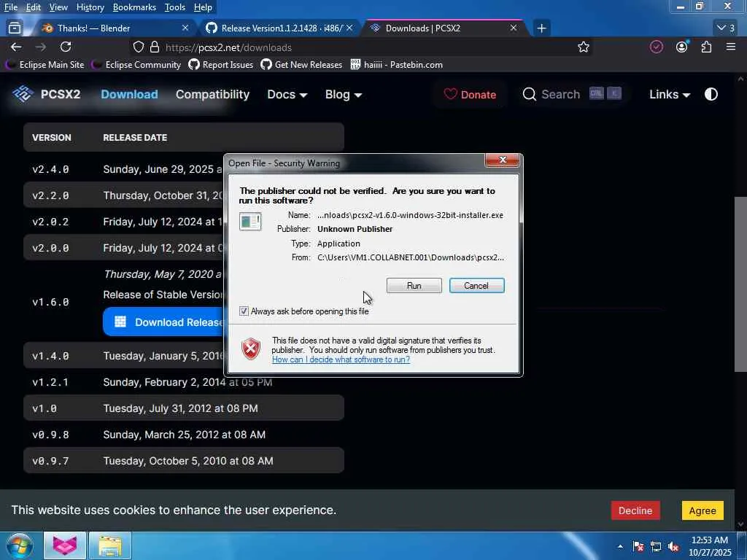Show hidden system tray icons

[x=620, y=546]
